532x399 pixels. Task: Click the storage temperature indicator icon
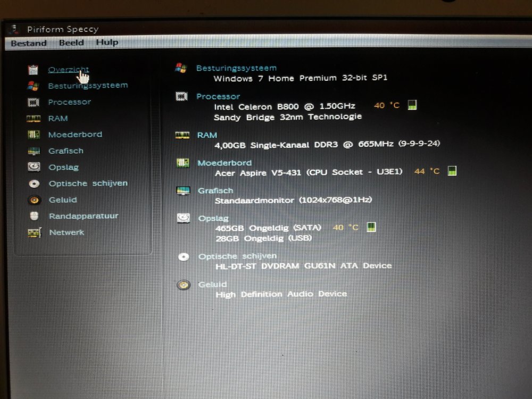[371, 227]
